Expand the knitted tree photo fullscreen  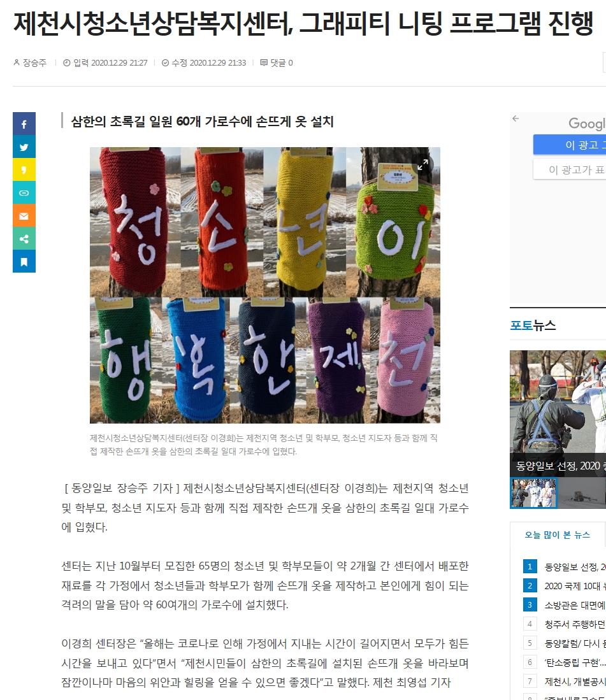click(x=423, y=165)
